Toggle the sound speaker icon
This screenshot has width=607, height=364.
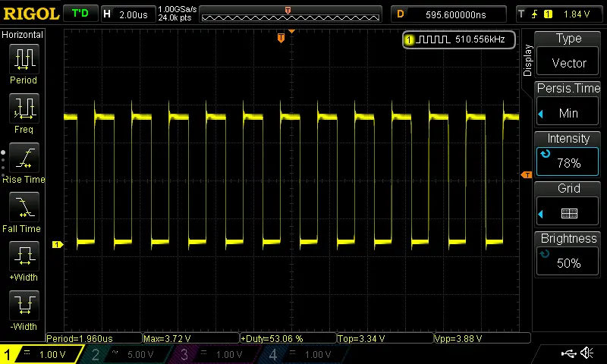pos(587,353)
